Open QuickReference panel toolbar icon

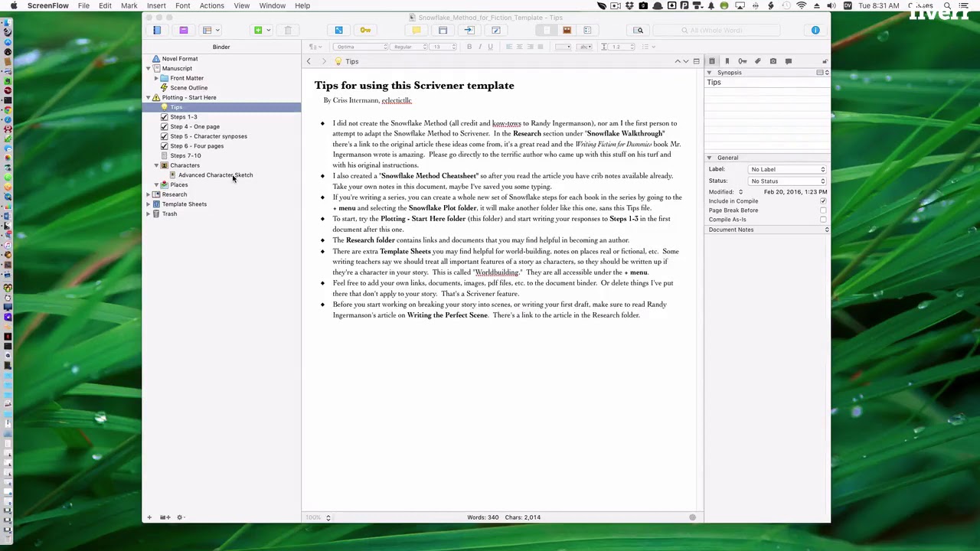pyautogui.click(x=443, y=30)
